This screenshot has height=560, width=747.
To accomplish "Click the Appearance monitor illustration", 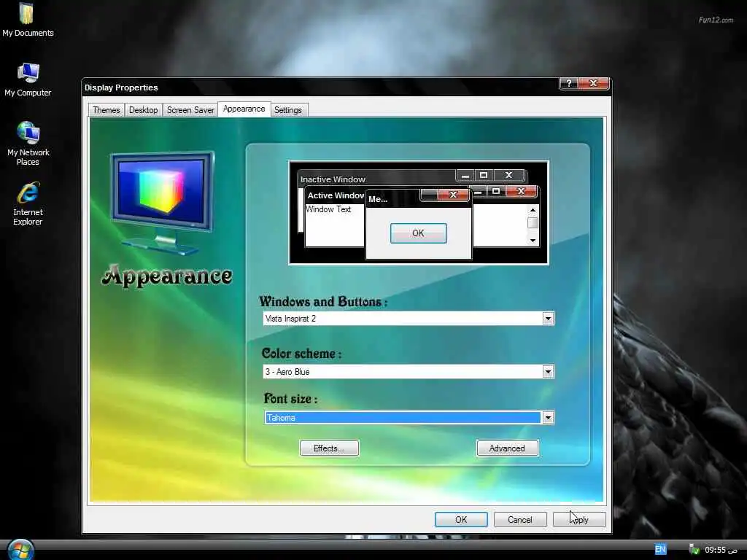I will [163, 203].
